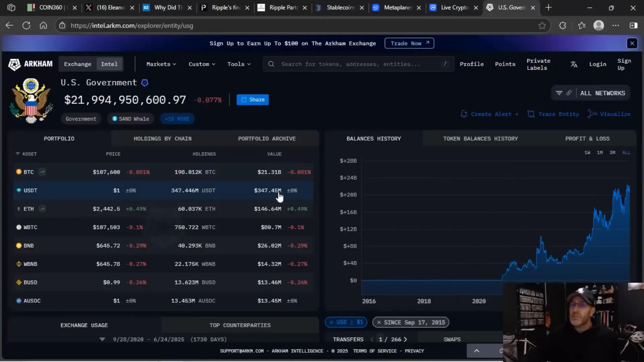The height and width of the screenshot is (362, 644).
Task: Open the Tools dropdown menu
Action: [x=239, y=64]
